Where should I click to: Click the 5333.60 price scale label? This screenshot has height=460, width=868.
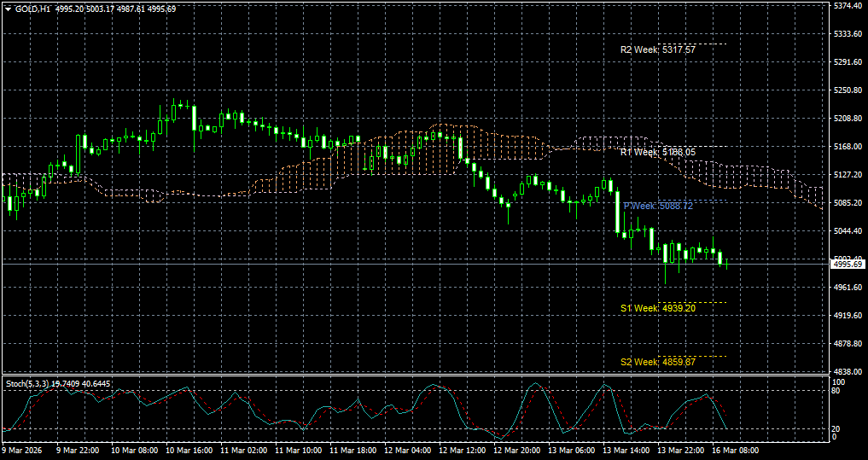(848, 34)
